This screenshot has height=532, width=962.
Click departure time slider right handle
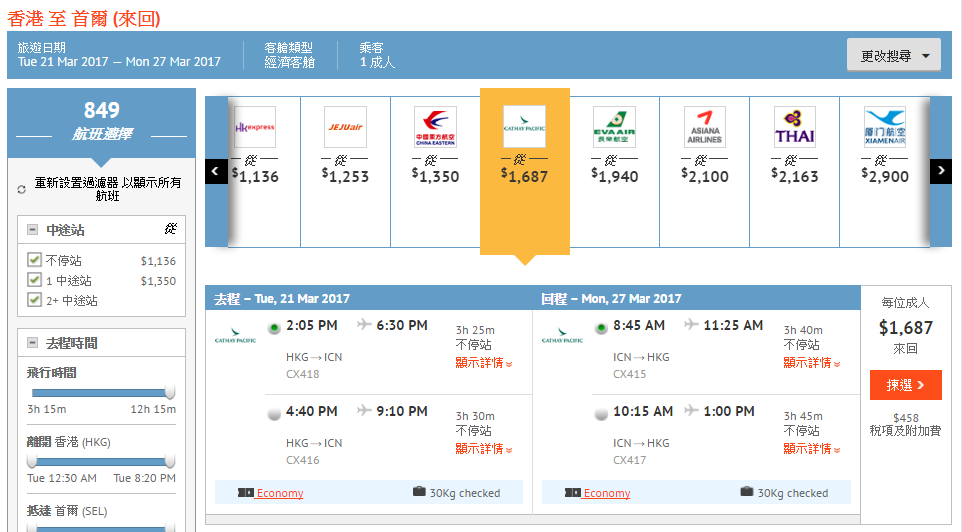pos(170,461)
